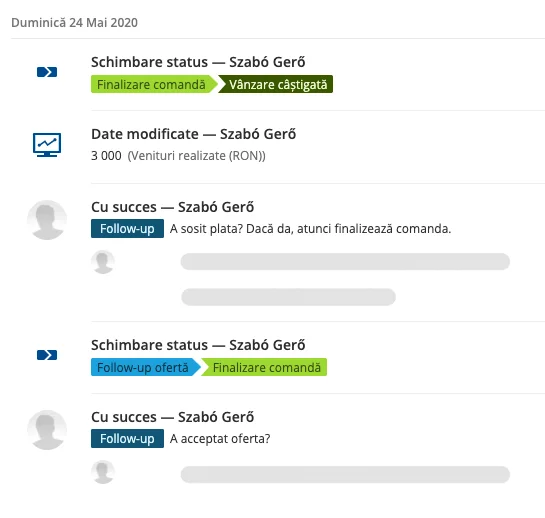Click the A sosit plata task description text

310,229
